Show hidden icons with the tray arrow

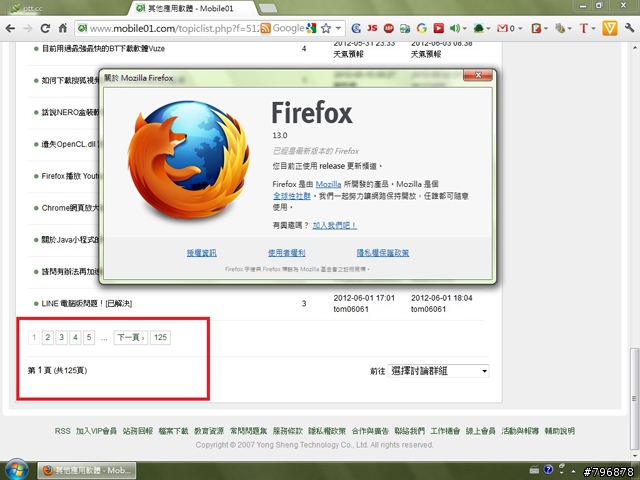573,471
